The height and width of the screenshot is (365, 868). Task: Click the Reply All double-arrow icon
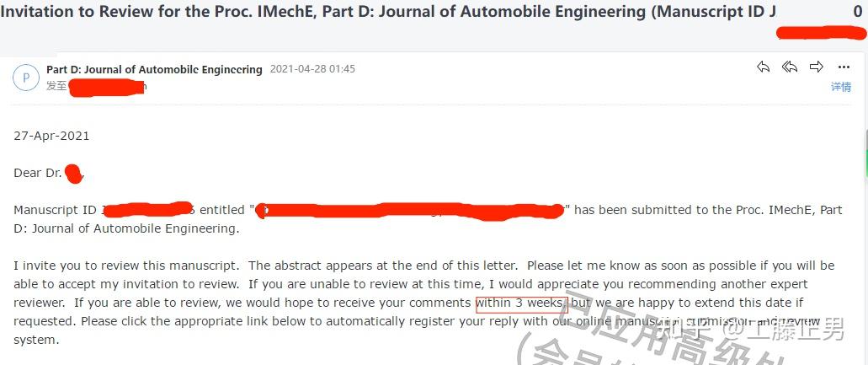pos(790,67)
